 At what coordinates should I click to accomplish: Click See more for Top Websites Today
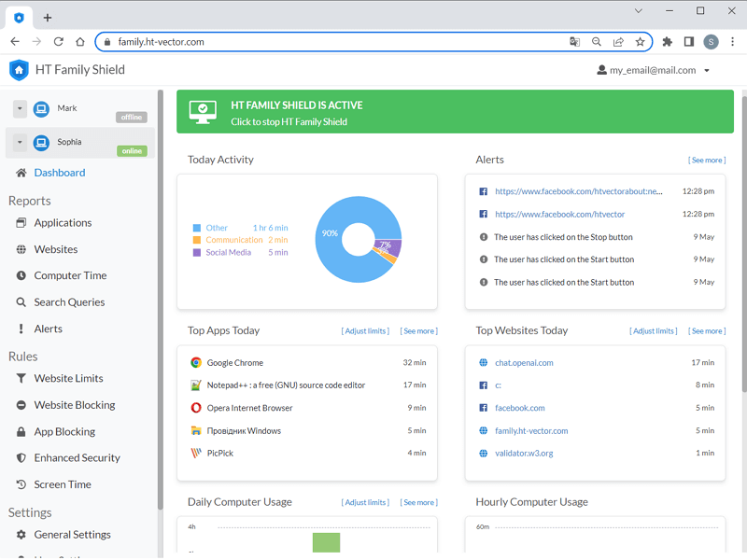(707, 331)
